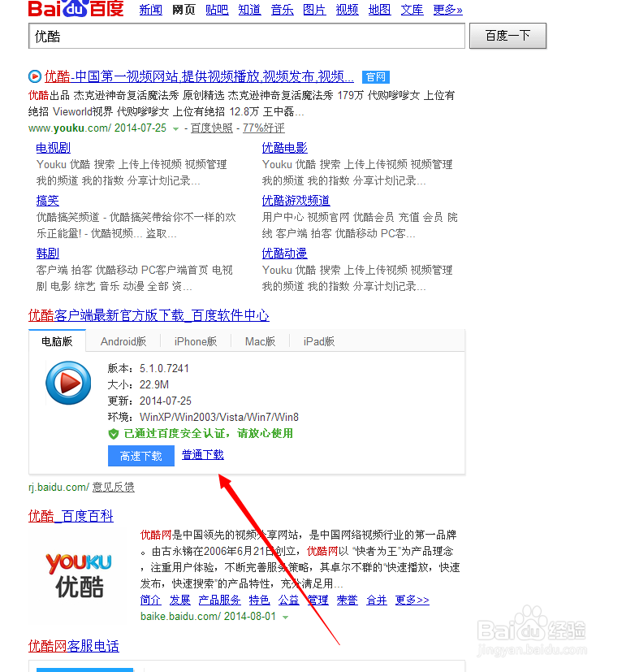
Task: Click the Youku play icon beside first result
Action: click(35, 76)
